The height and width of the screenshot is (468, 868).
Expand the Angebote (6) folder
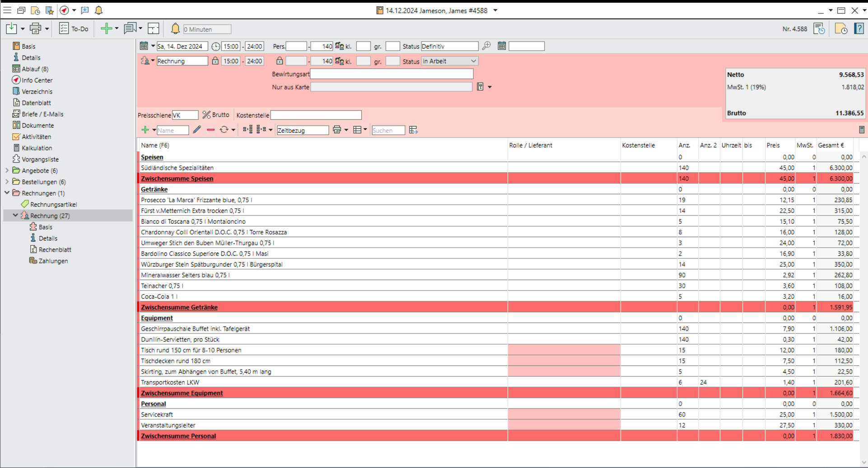(7, 171)
